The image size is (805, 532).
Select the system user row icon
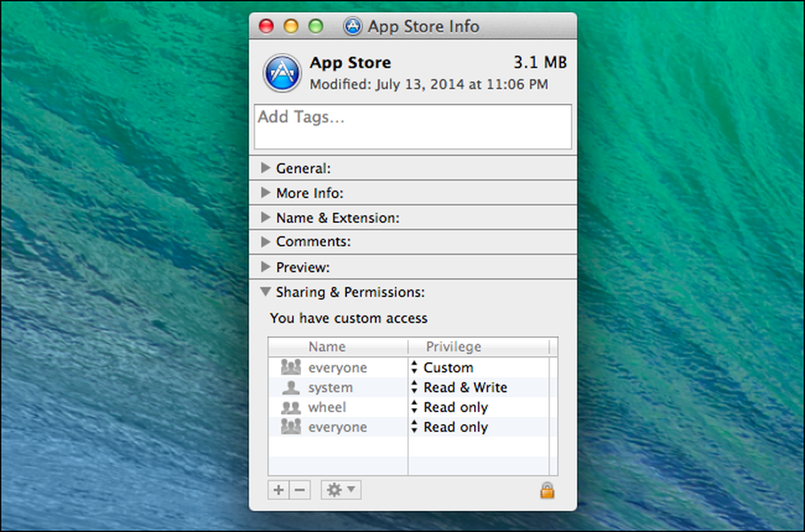point(291,387)
